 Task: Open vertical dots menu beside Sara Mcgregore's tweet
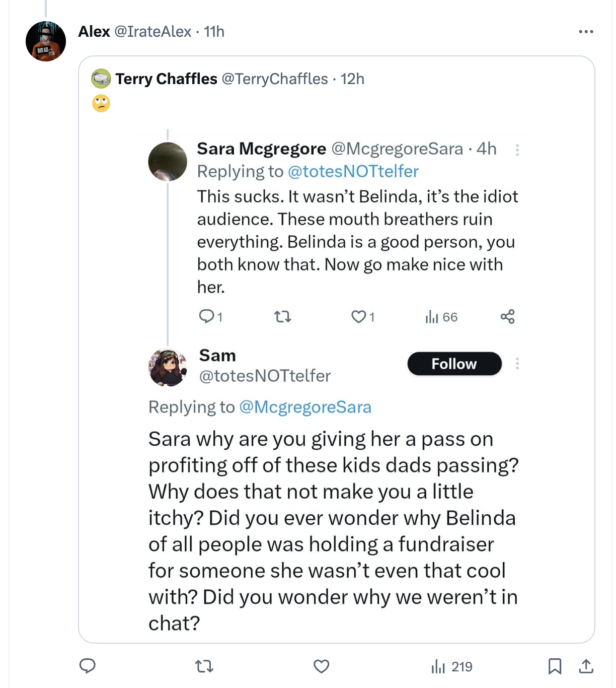517,150
